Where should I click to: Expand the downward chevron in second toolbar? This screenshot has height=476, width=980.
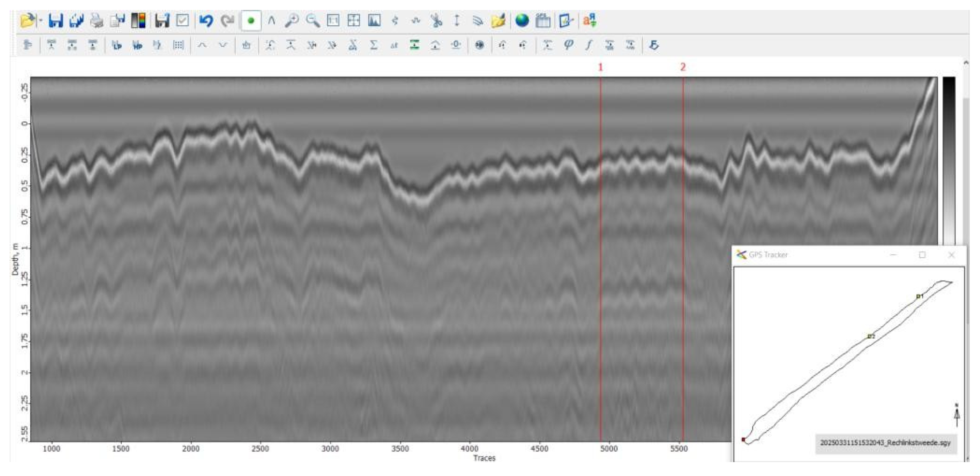click(x=223, y=45)
